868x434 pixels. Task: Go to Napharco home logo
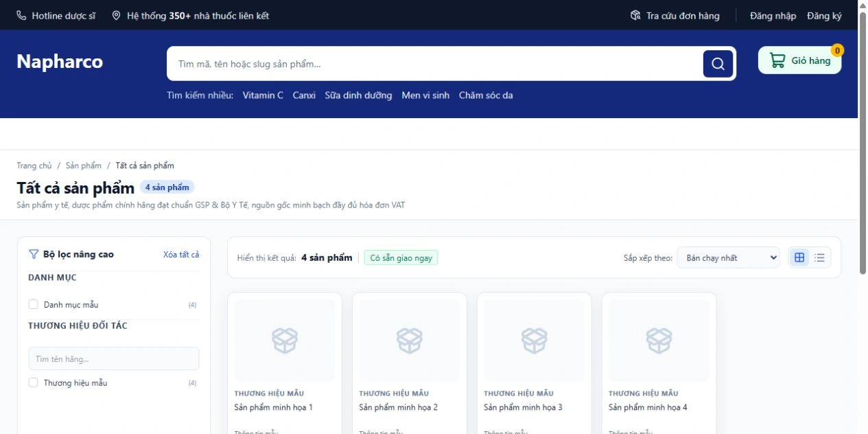[x=60, y=62]
